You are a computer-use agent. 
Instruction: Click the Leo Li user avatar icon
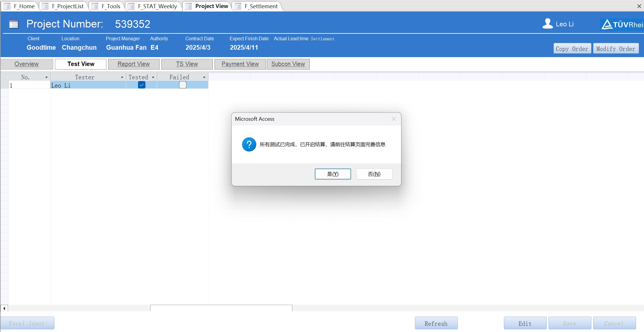coord(548,24)
